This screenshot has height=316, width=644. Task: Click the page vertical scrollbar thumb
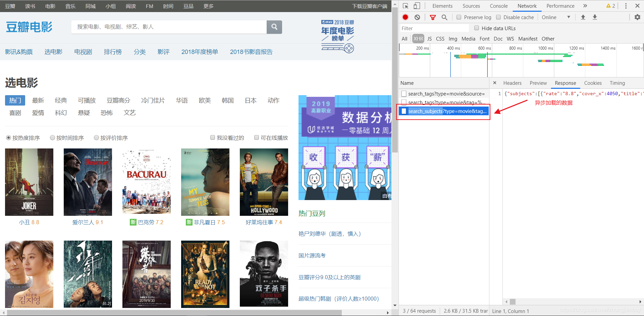(395, 80)
